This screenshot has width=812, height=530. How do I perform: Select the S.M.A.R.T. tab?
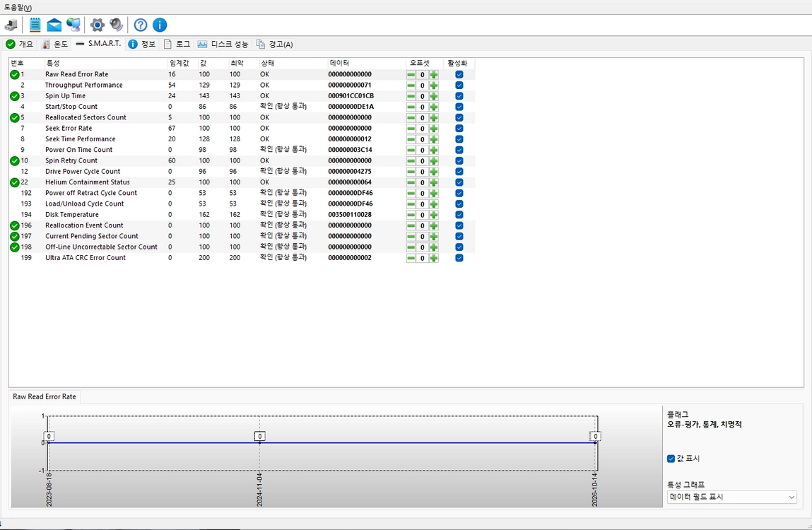click(x=98, y=44)
